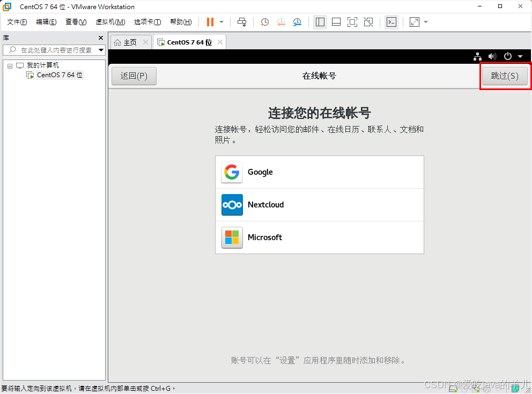Select CentOS 7 64 位 in library tree
Screen dimensions: 532x394
click(60, 75)
